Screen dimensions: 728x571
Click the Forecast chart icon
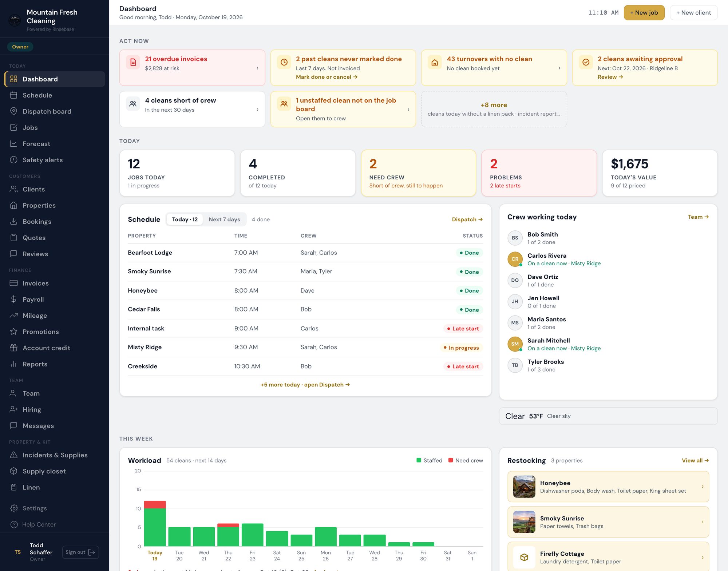(14, 144)
